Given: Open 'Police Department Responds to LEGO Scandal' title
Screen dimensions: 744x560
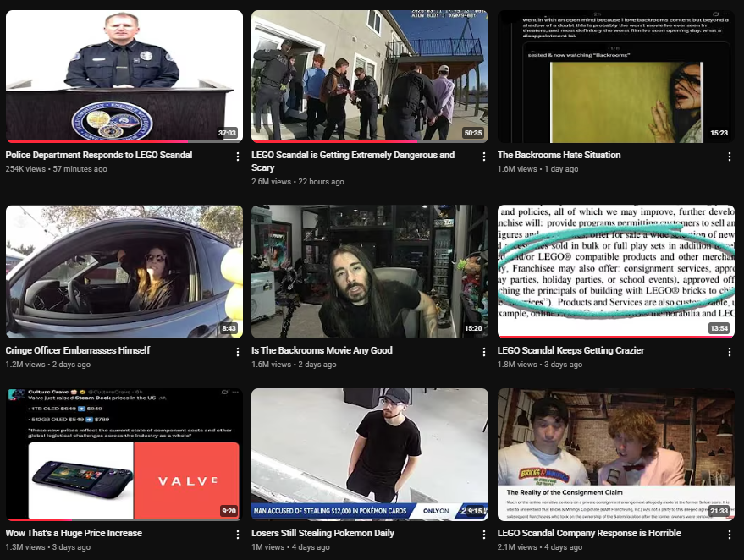Looking at the screenshot, I should 99,155.
